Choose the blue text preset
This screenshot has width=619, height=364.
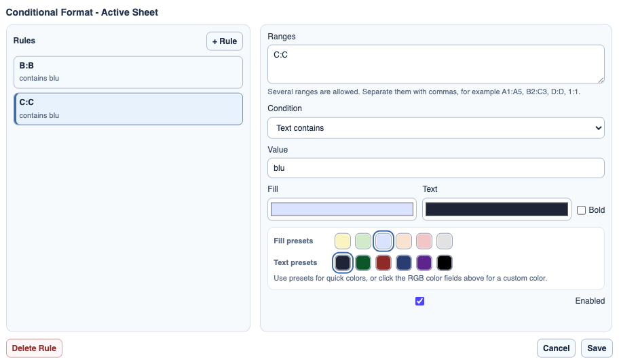(x=403, y=262)
